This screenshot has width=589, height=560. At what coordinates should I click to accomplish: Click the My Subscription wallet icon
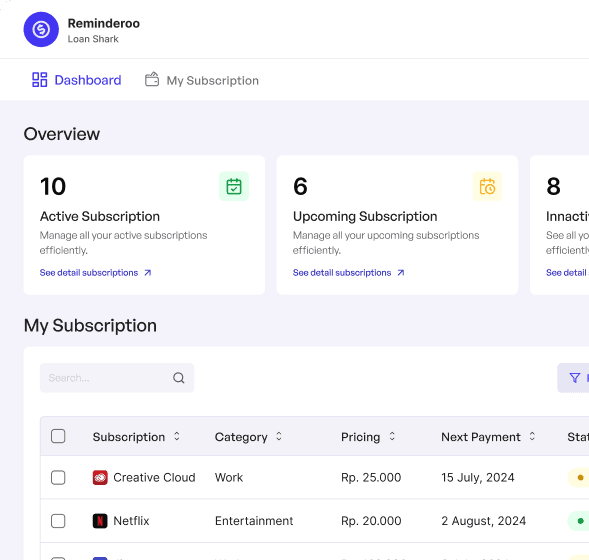(x=152, y=79)
